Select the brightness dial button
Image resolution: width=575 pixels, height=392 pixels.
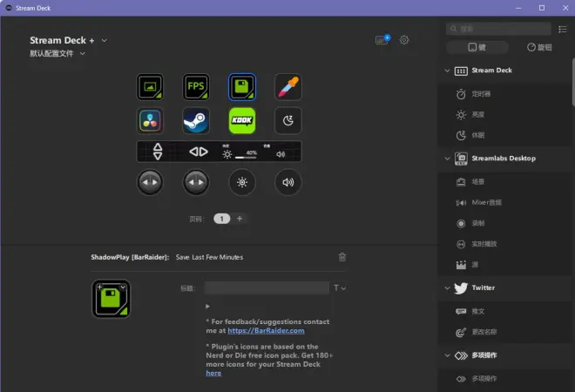(242, 182)
